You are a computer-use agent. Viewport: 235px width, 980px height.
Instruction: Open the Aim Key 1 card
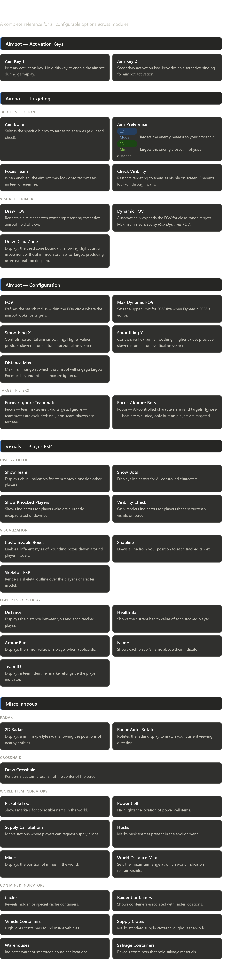pos(55,67)
